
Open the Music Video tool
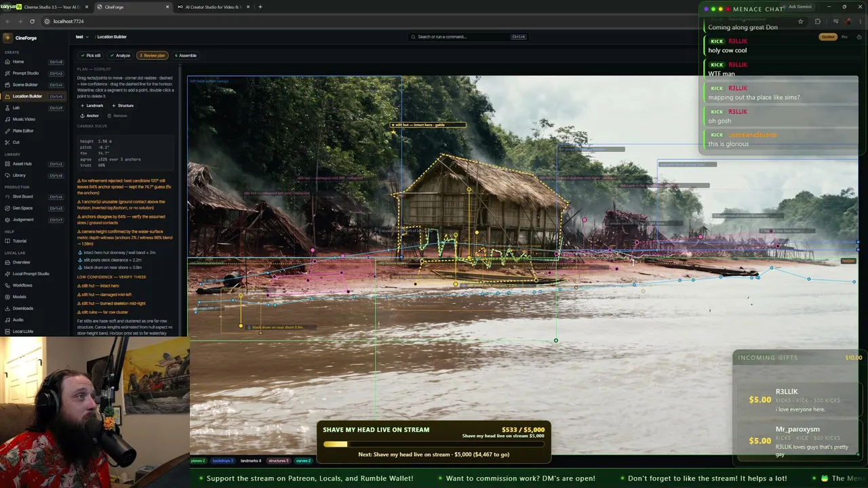(x=24, y=119)
